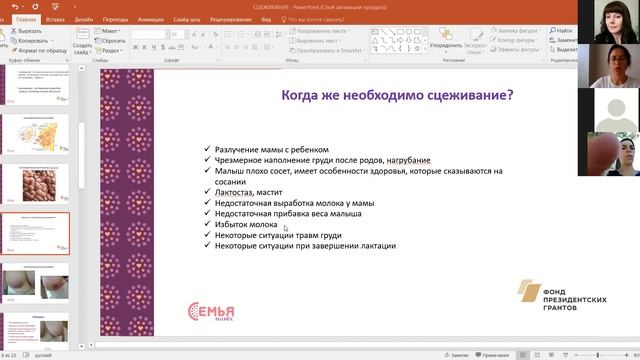Open Направление текста (Text Direction) dropdown
This screenshot has width=640, height=360.
click(319, 31)
